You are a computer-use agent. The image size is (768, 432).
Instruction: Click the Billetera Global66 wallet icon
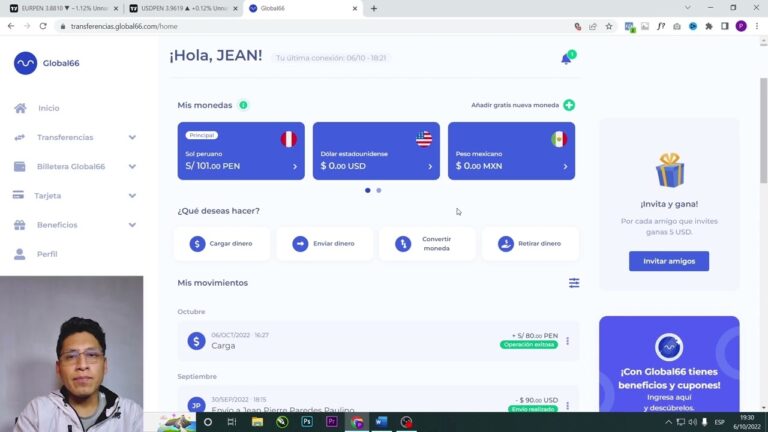click(20, 166)
